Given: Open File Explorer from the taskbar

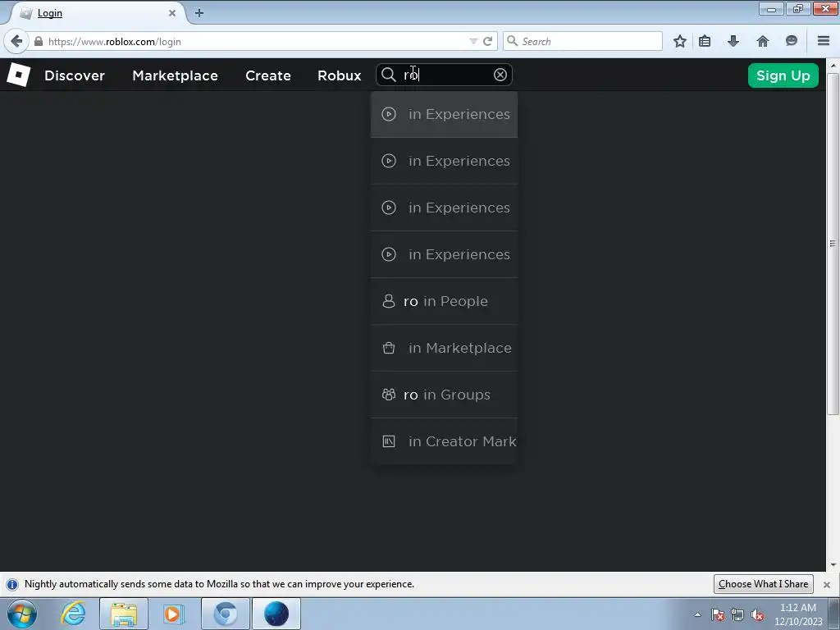Looking at the screenshot, I should tap(124, 614).
